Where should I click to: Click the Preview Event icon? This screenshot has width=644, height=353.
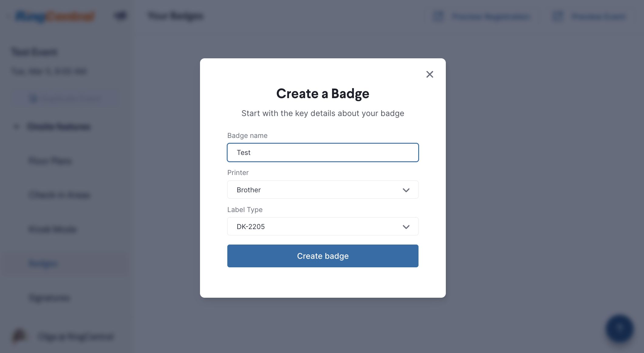(558, 16)
